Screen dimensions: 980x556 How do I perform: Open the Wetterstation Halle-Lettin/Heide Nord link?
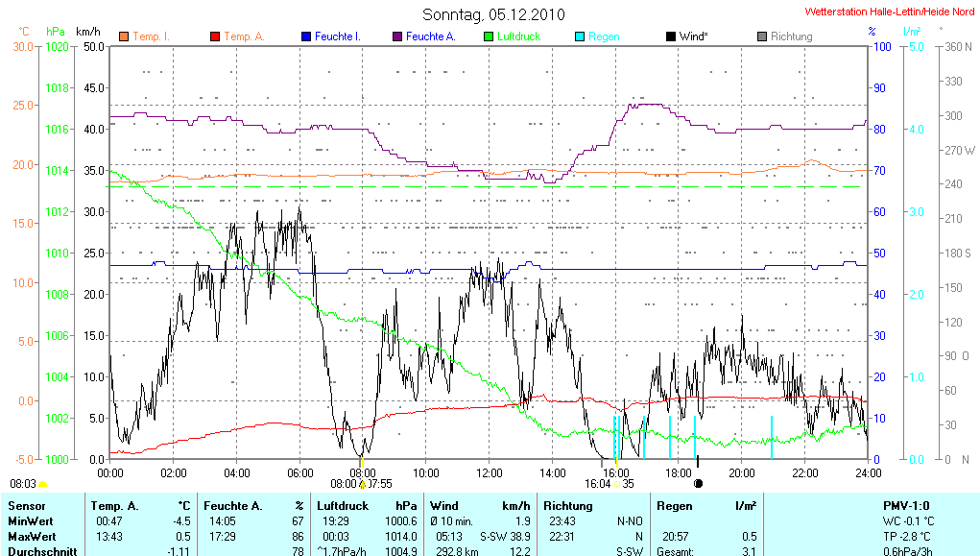point(889,12)
